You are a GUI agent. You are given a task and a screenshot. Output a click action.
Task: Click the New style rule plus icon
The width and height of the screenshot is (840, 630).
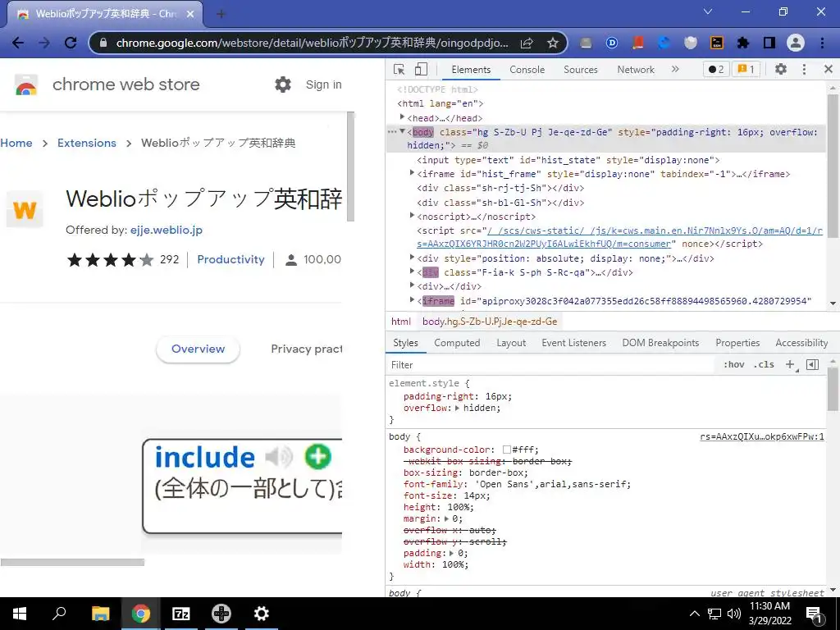point(790,365)
